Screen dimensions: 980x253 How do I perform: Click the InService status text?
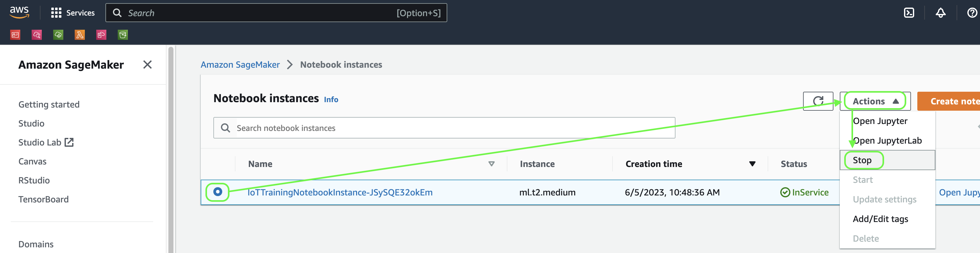[x=810, y=192]
